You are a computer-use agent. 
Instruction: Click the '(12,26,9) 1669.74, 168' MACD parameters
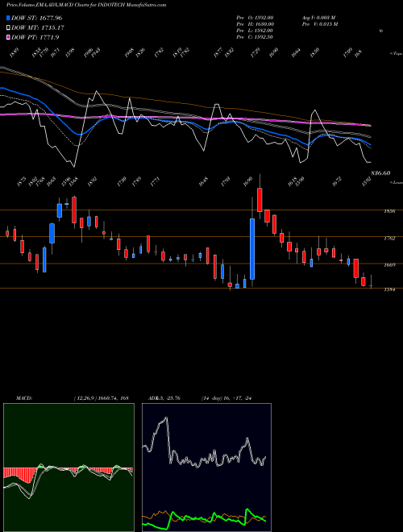[x=101, y=398]
